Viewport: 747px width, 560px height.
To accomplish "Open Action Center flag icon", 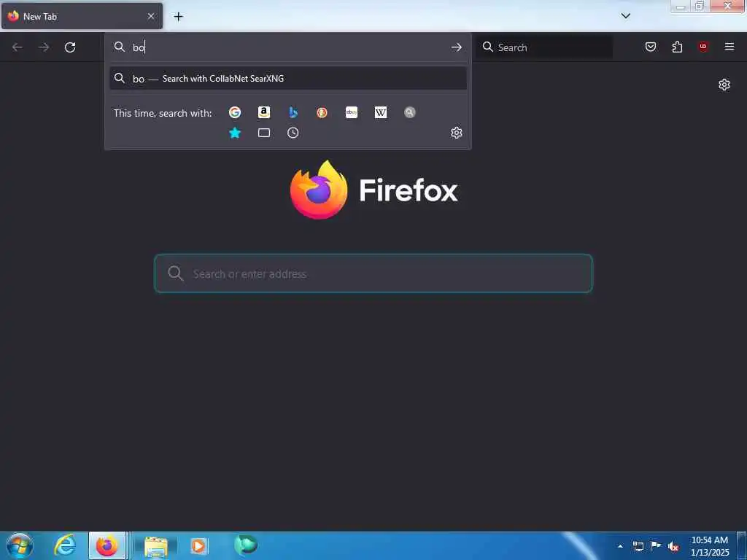I will [656, 545].
